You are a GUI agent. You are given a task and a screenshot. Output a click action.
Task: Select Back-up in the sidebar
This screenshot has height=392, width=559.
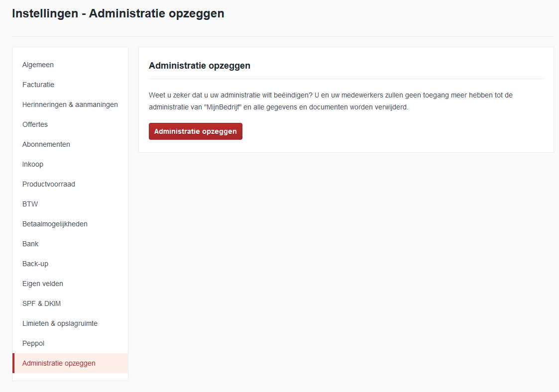point(35,264)
